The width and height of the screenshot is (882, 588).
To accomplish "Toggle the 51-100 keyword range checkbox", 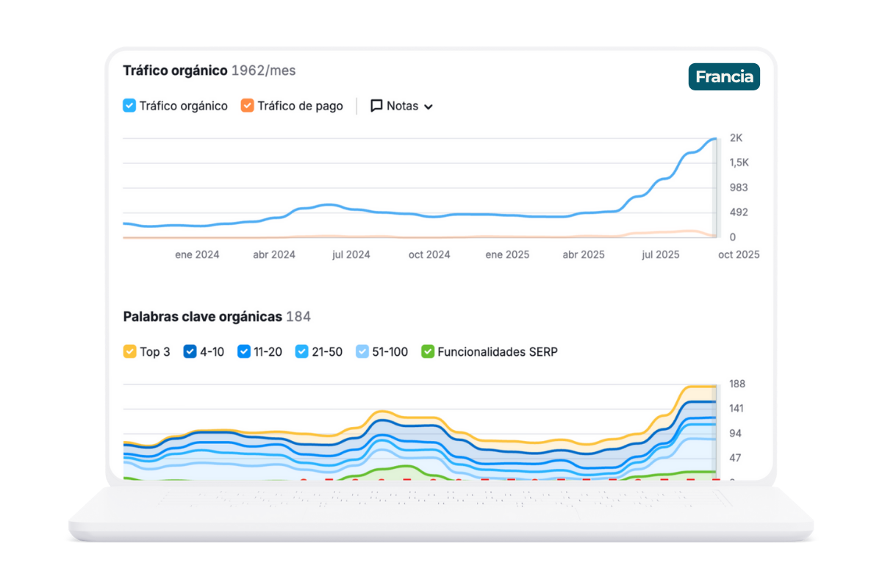I will (x=362, y=351).
